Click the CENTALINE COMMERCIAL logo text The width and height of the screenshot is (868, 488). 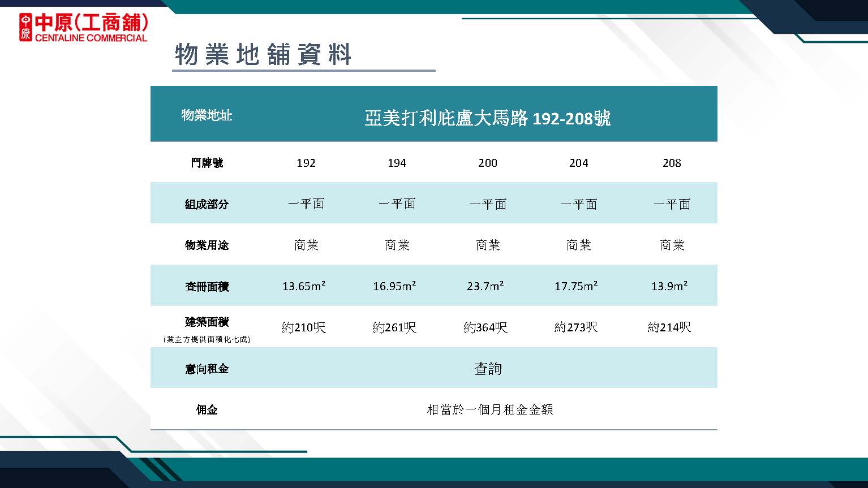click(91, 38)
